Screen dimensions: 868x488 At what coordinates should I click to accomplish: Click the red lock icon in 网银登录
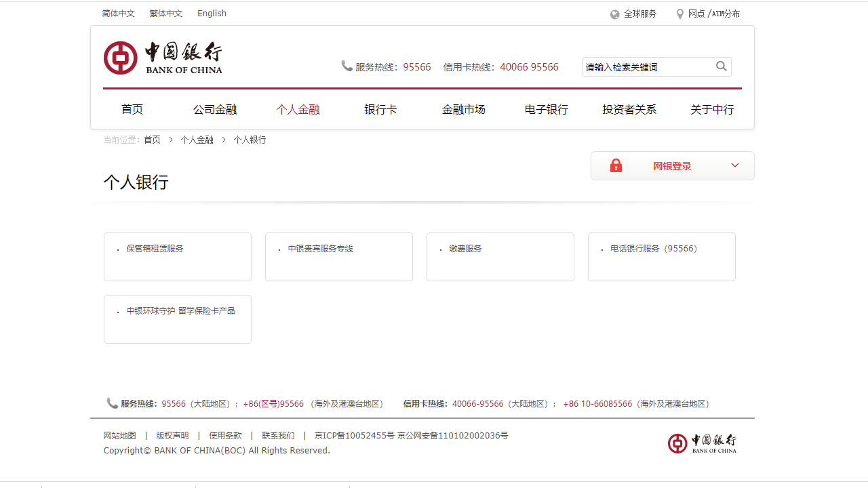click(x=616, y=165)
